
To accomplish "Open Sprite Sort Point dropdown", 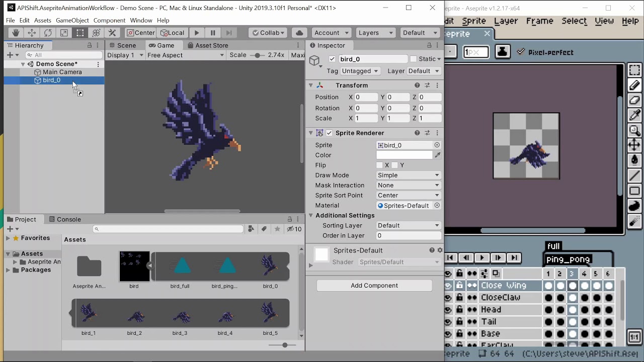I will click(409, 195).
